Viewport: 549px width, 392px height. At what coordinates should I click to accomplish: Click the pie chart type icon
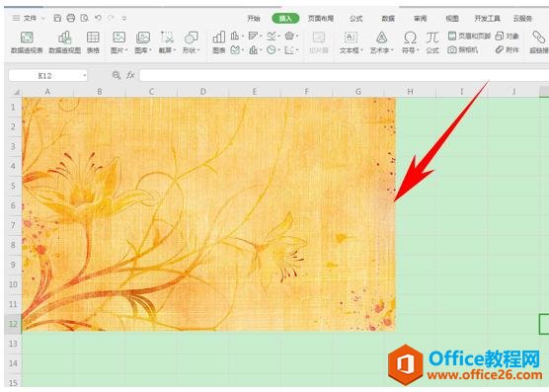coord(271,50)
